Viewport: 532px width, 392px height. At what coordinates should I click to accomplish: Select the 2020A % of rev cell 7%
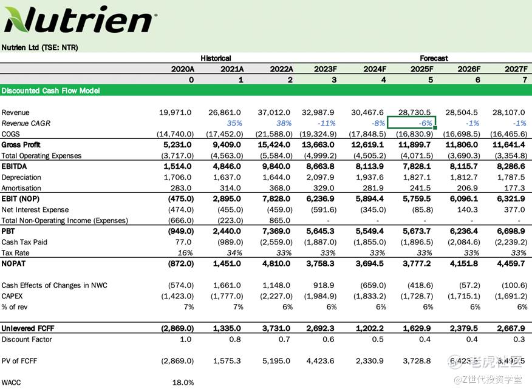tap(189, 307)
